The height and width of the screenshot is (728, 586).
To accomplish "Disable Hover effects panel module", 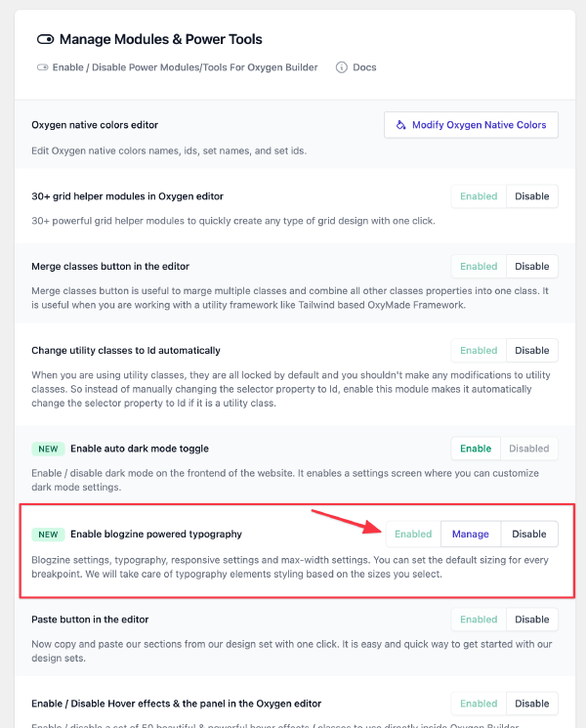I will (531, 703).
